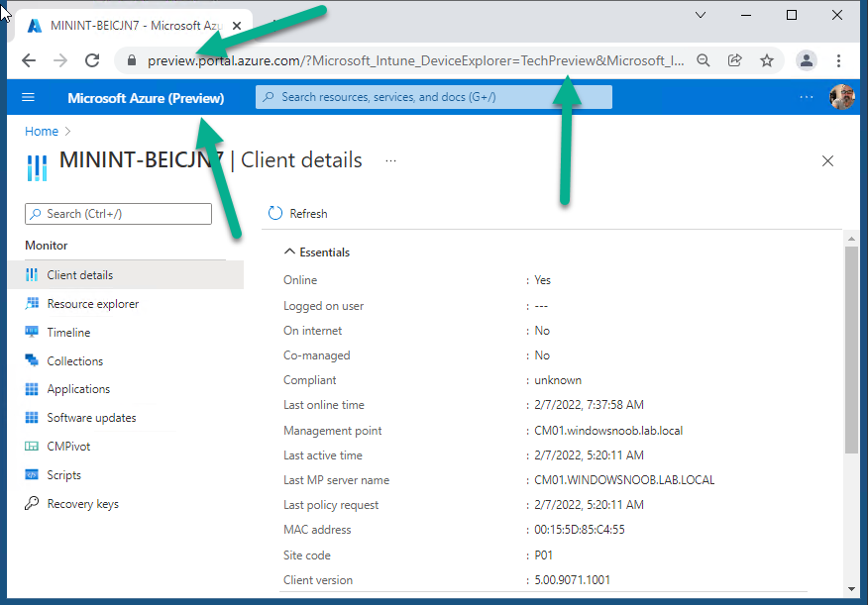Click the ellipsis next to Client details title
This screenshot has width=868, height=605.
pyautogui.click(x=390, y=161)
